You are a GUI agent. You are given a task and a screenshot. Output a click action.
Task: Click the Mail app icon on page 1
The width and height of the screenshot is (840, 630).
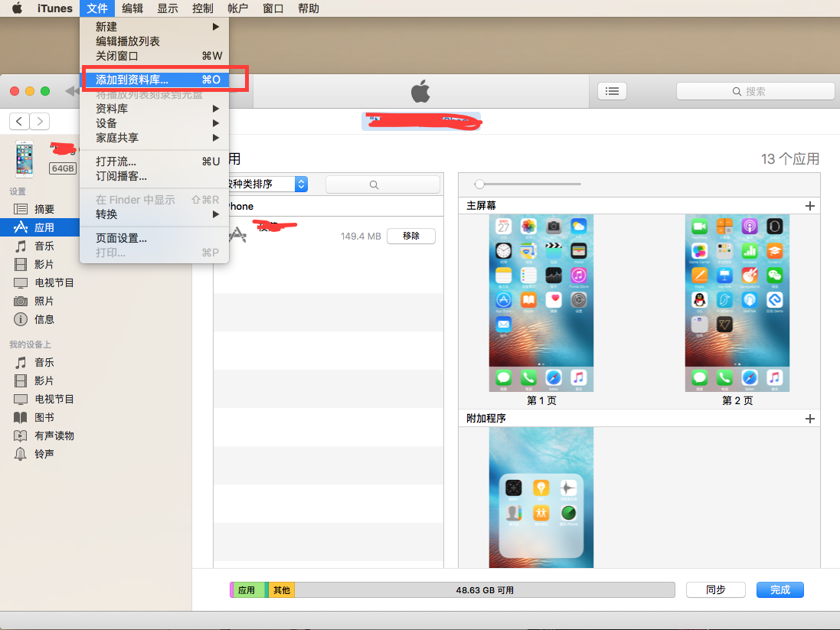click(504, 325)
